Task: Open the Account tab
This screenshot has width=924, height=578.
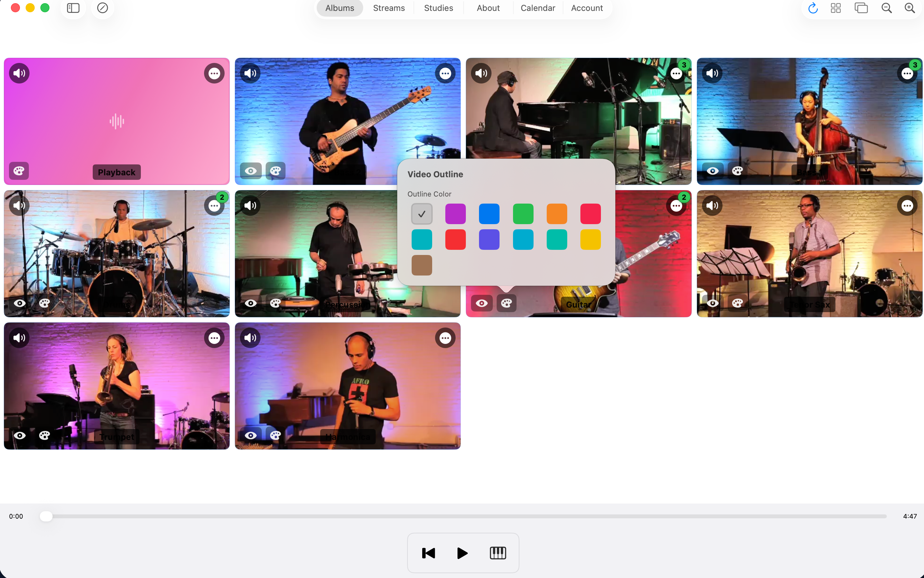Action: click(x=587, y=8)
